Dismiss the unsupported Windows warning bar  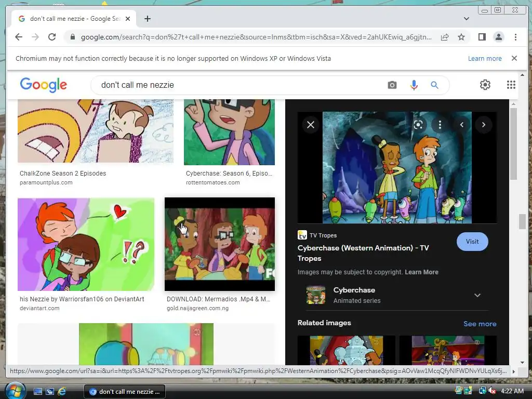tap(514, 58)
